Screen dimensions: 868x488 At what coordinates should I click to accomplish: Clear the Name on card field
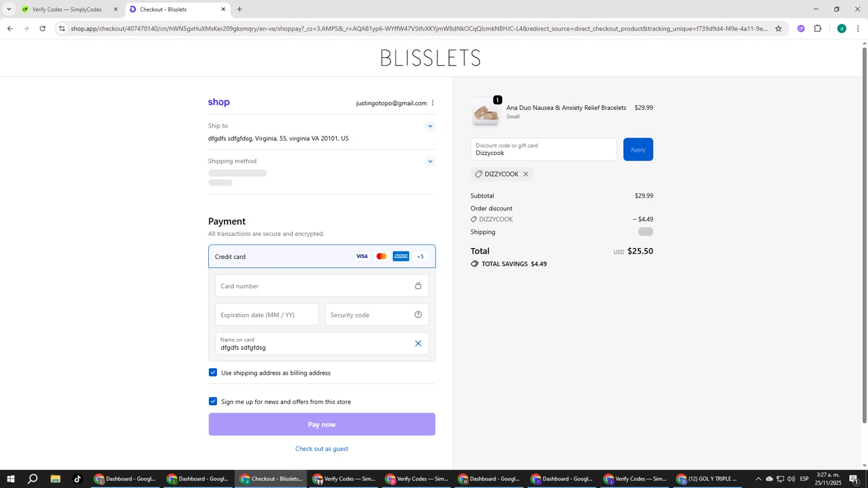tap(418, 343)
